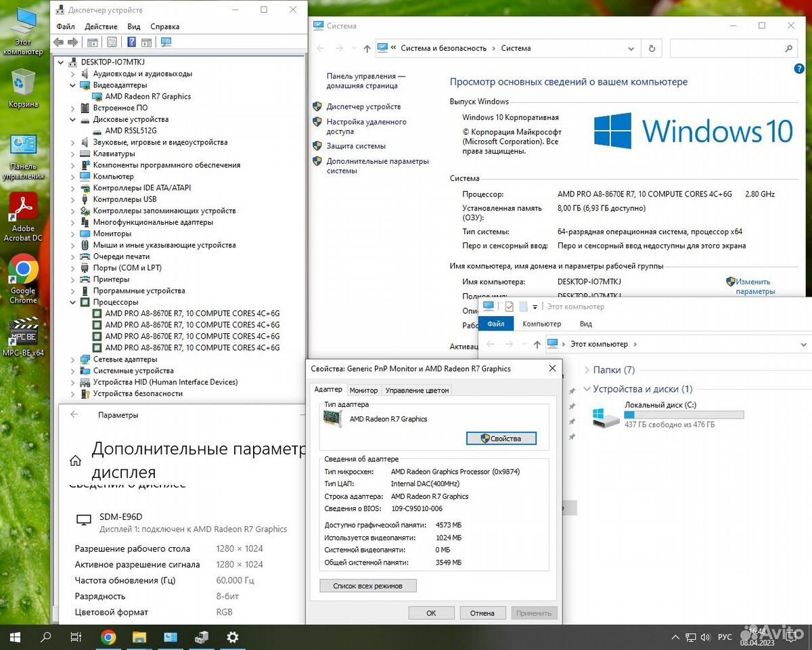Viewport: 812px width, 650px height.
Task: Click the up arrow in Этот компьютер Explorer
Action: pyautogui.click(x=537, y=344)
